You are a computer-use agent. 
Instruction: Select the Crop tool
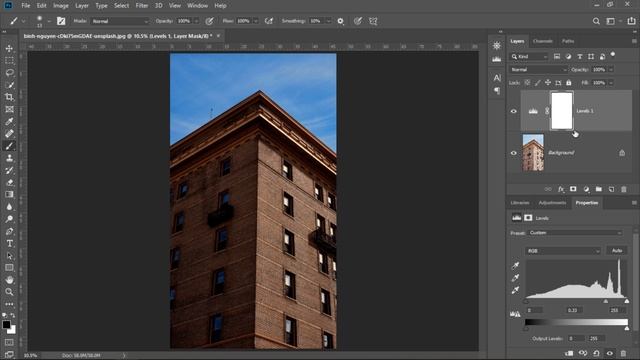coord(9,97)
